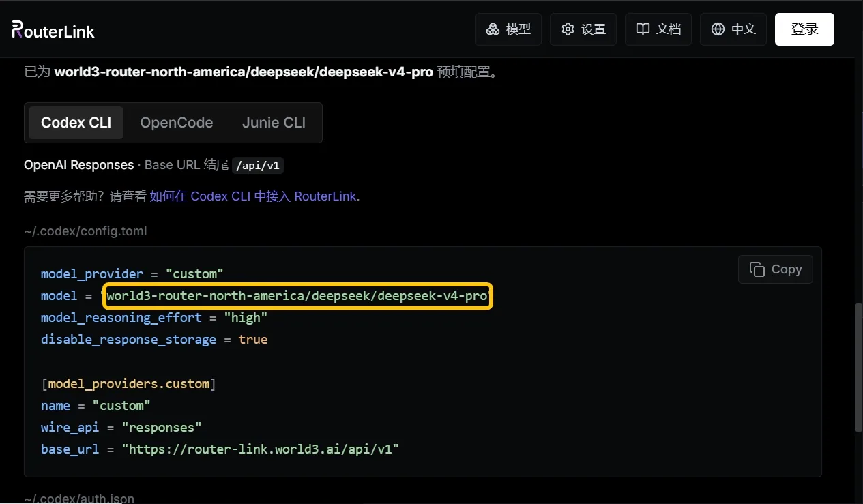Screen dimensions: 863x504
Task: Click the bold model name in the prefill notice
Action: pyautogui.click(x=244, y=72)
